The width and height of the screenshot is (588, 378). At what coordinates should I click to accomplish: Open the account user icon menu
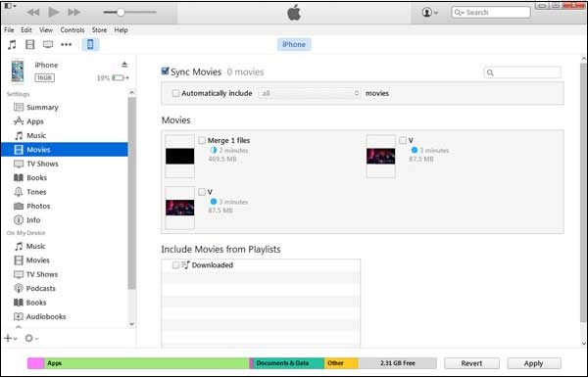[x=430, y=13]
